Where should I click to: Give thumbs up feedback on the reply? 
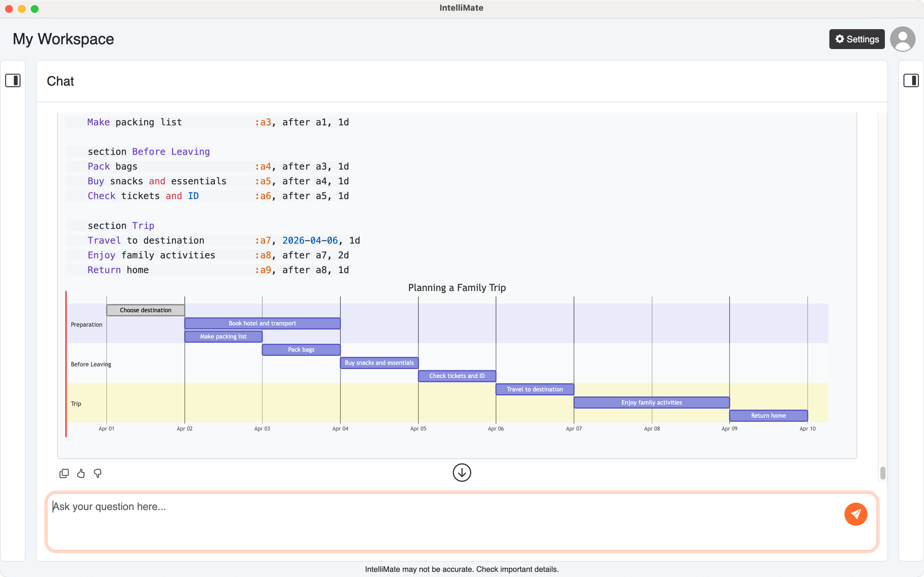[81, 473]
